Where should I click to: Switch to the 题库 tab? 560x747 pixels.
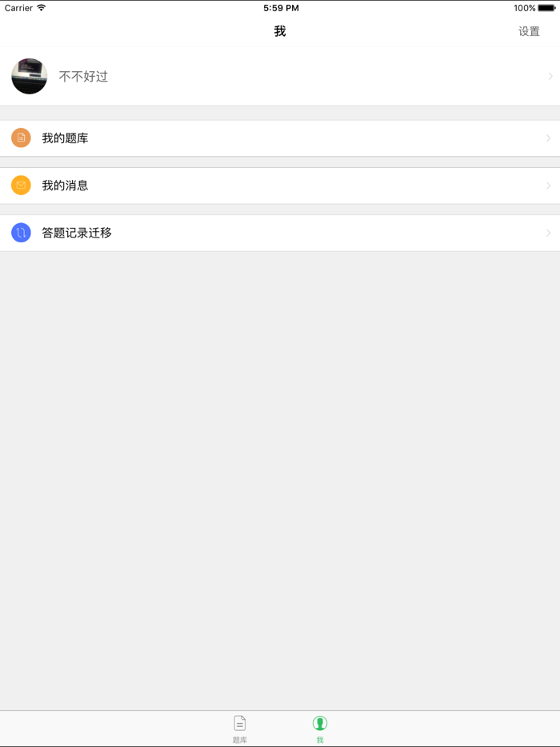click(239, 729)
